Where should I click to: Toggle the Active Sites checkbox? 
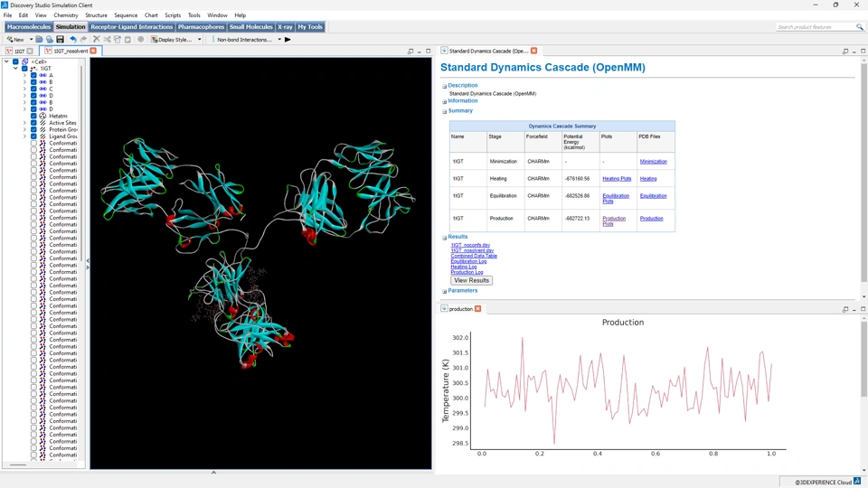coord(33,123)
